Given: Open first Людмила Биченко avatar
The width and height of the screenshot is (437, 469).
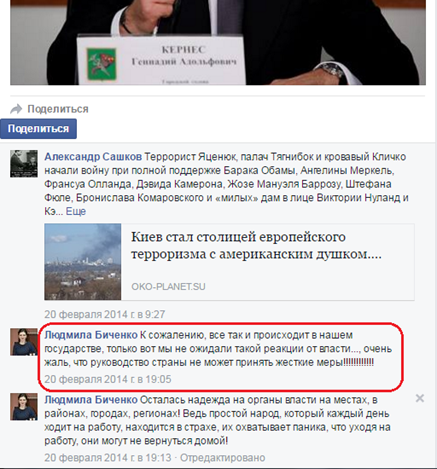Looking at the screenshot, I should (x=24, y=342).
